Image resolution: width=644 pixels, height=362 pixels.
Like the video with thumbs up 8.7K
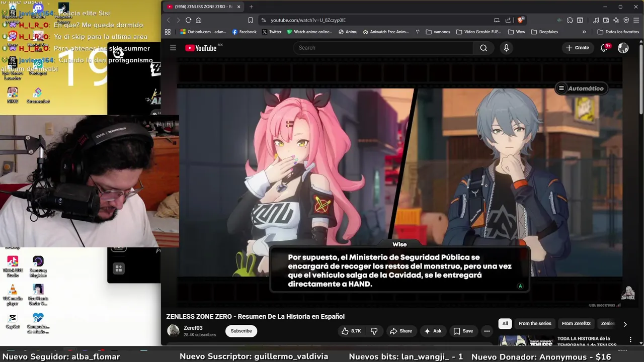(x=352, y=331)
